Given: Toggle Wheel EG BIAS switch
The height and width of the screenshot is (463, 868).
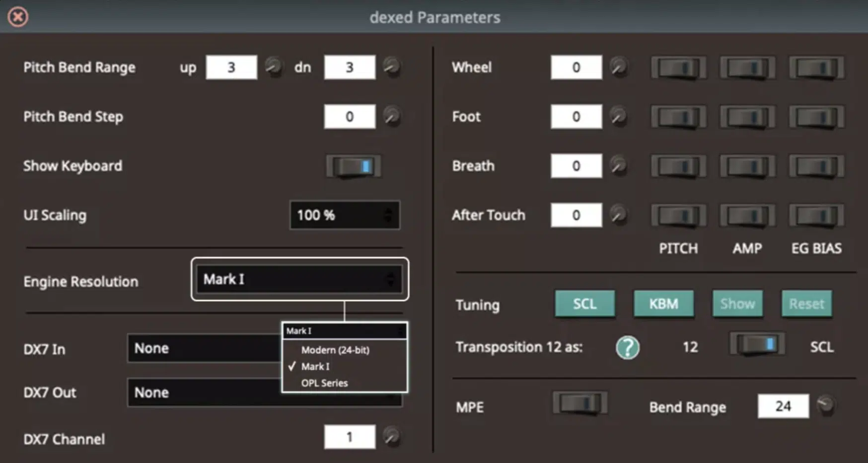Looking at the screenshot, I should click(x=816, y=68).
